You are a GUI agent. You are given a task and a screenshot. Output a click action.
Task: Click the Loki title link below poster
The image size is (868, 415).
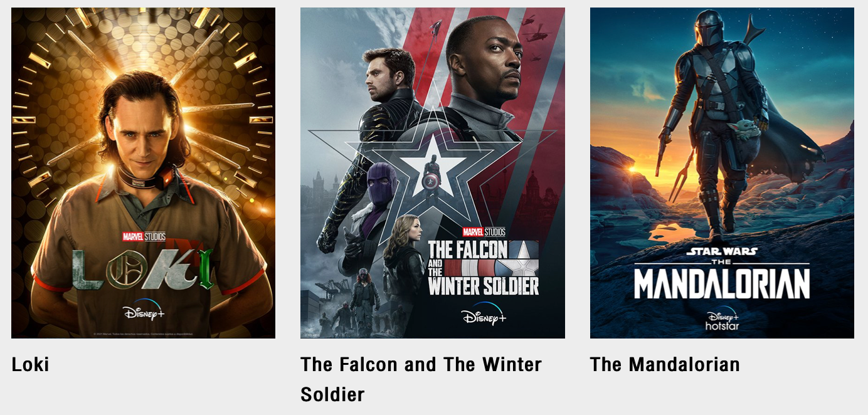click(30, 364)
